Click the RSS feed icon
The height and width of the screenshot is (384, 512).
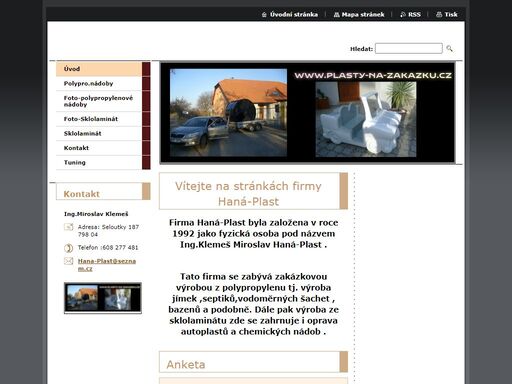point(403,15)
